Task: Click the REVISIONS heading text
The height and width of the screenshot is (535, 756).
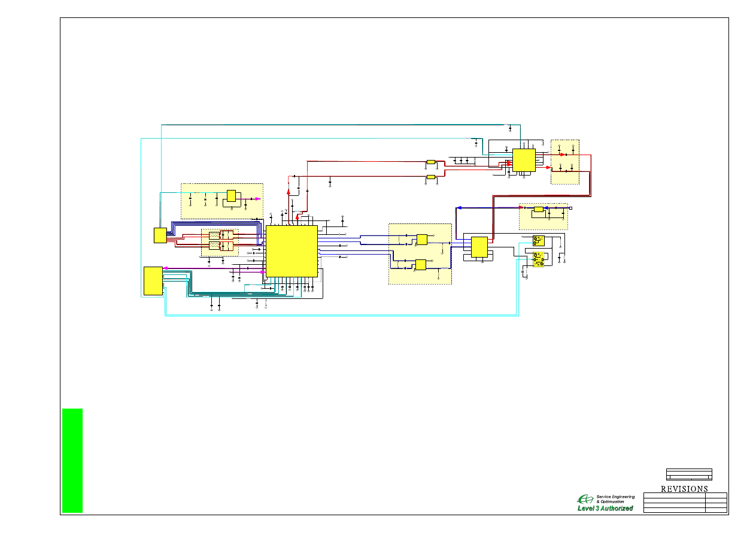Action: tap(684, 489)
